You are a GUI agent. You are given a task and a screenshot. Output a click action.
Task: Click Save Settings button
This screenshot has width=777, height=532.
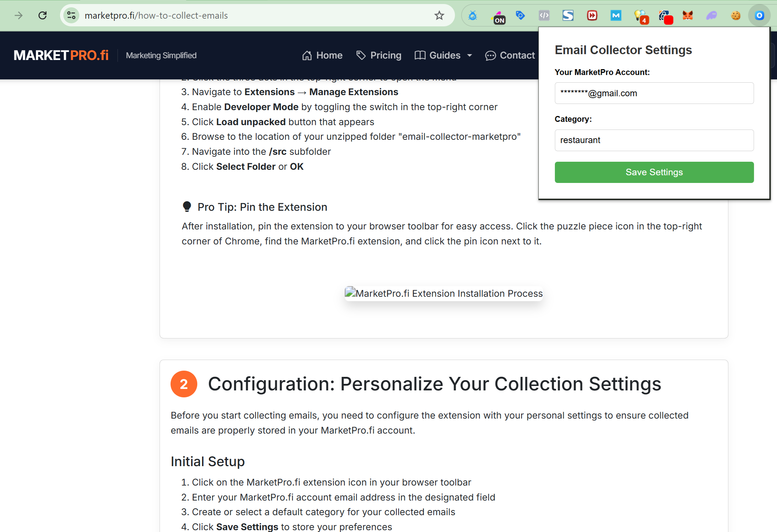(x=654, y=172)
